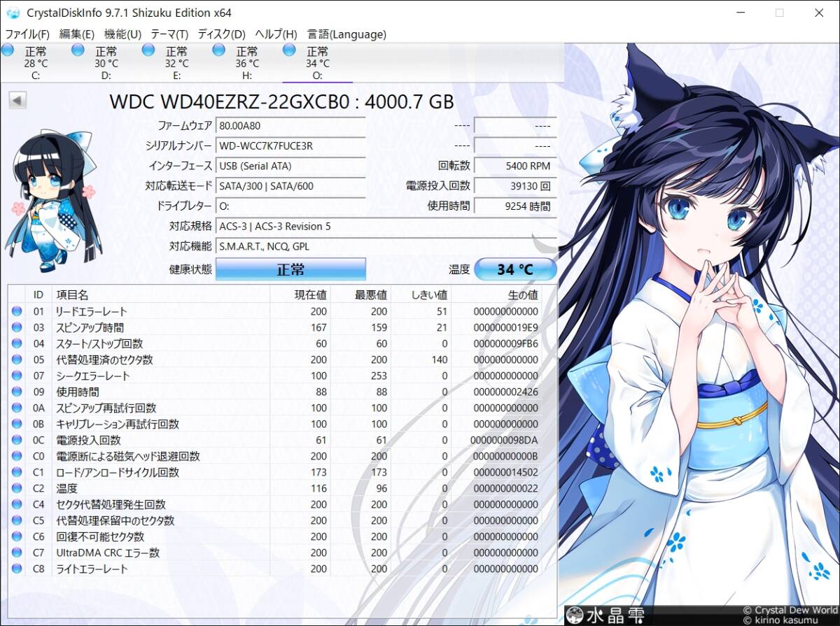Open the 言語(Language) menu
840x626 pixels.
pyautogui.click(x=346, y=34)
